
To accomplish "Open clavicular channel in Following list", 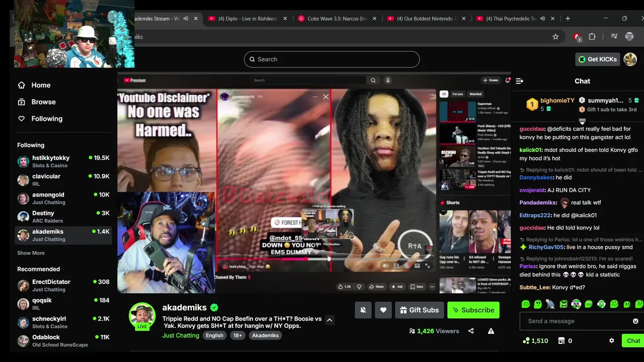I will click(x=63, y=180).
